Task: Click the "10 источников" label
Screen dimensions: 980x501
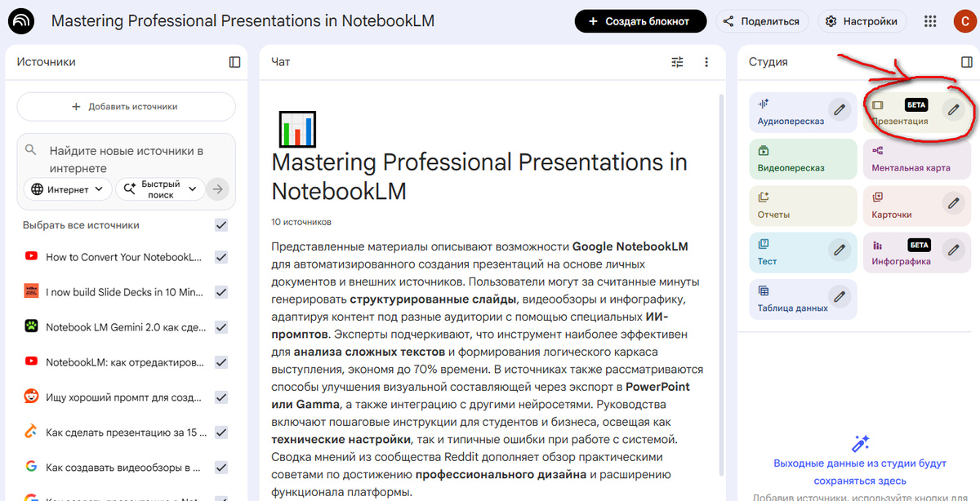Action: coord(301,222)
